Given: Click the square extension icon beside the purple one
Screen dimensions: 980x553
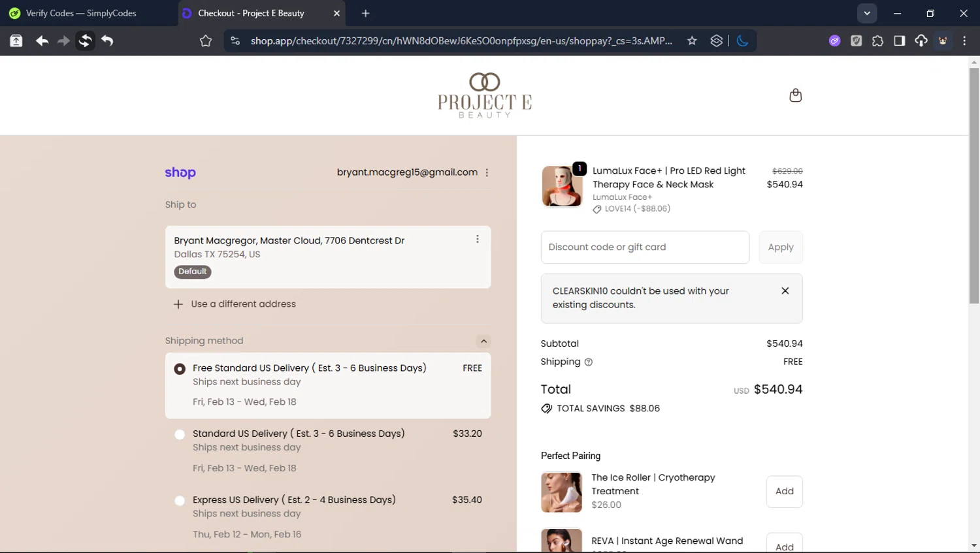Looking at the screenshot, I should (x=856, y=41).
